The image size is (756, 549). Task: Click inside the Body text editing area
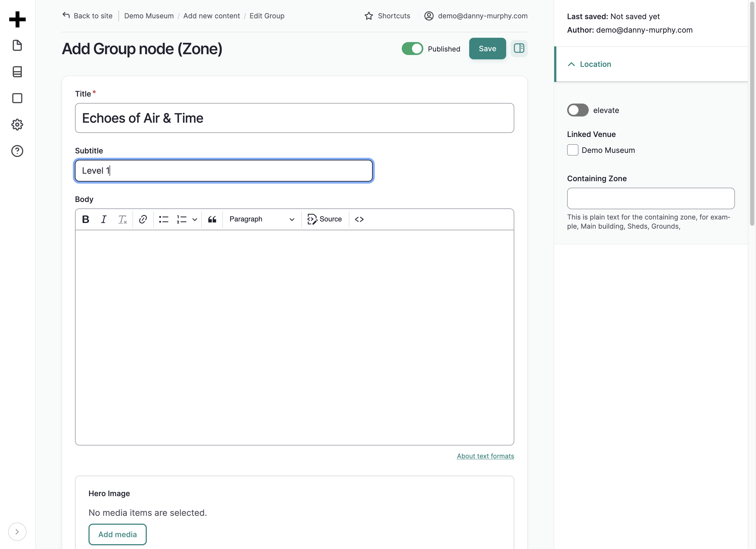294,337
